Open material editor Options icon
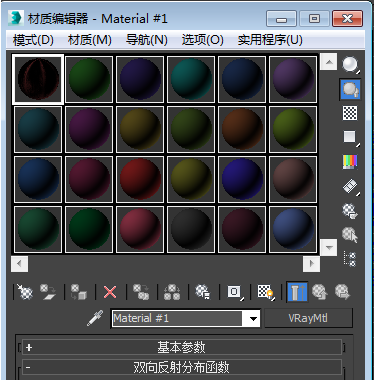 click(350, 211)
